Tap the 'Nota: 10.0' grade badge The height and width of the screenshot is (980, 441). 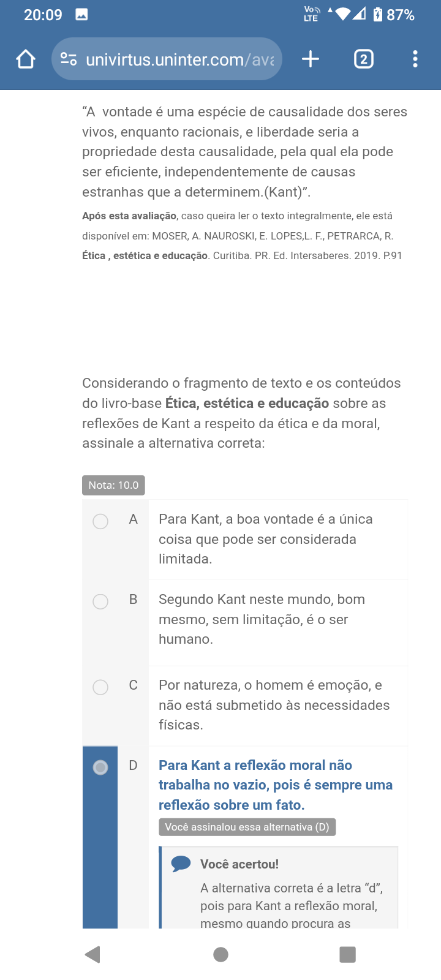[x=113, y=485]
